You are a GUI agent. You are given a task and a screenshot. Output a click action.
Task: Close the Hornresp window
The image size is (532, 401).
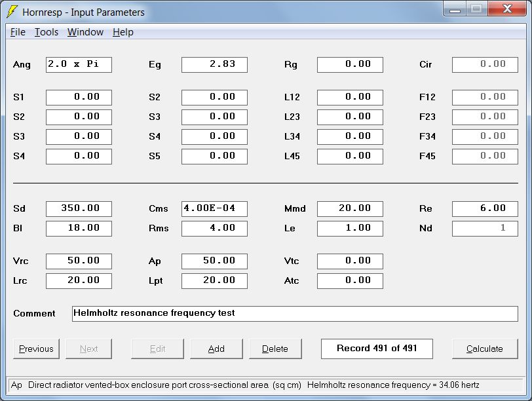pyautogui.click(x=507, y=9)
